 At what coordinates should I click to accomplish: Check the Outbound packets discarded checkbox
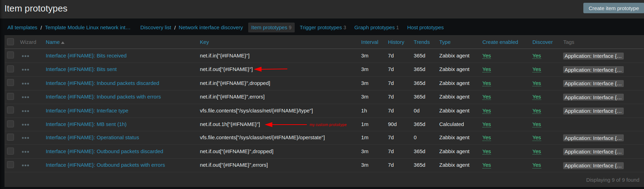[x=10, y=151]
